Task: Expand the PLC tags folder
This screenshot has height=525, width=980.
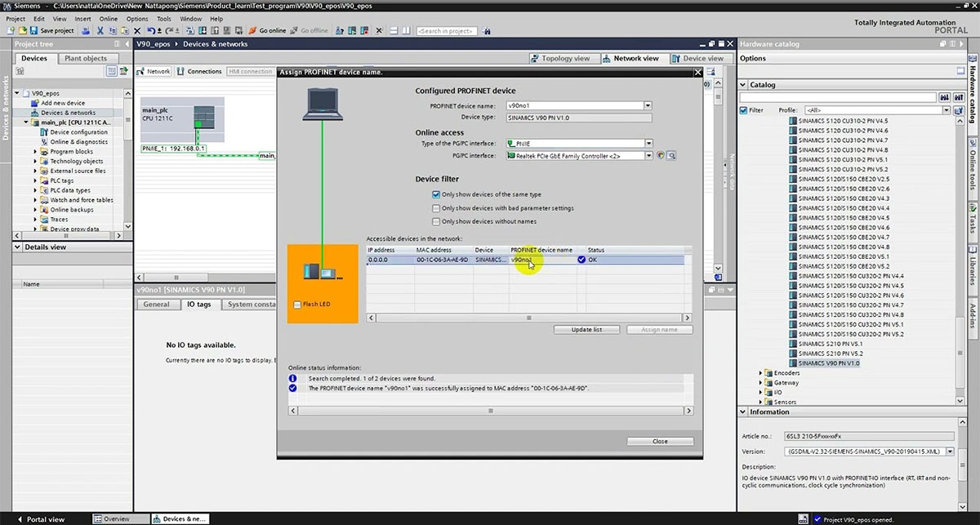Action: tap(35, 181)
